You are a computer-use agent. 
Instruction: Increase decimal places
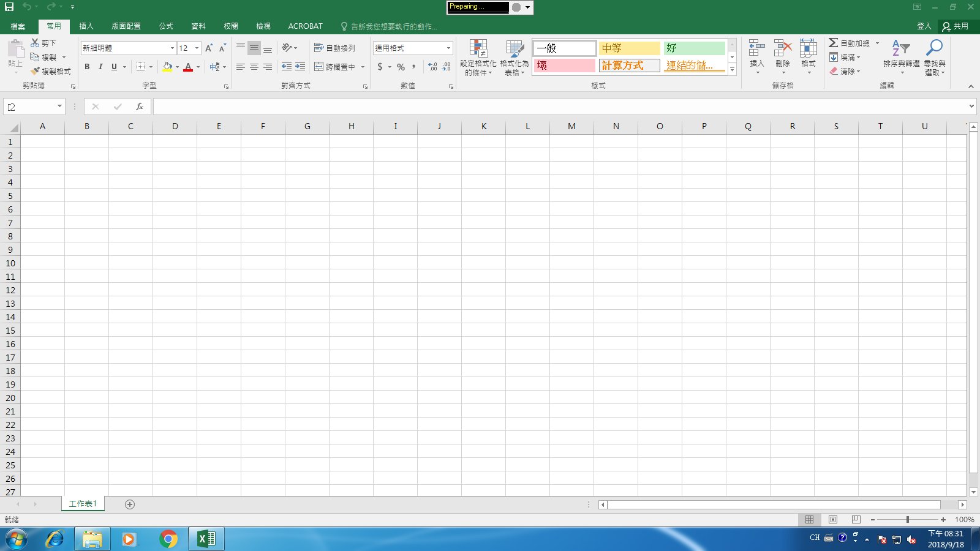433,67
